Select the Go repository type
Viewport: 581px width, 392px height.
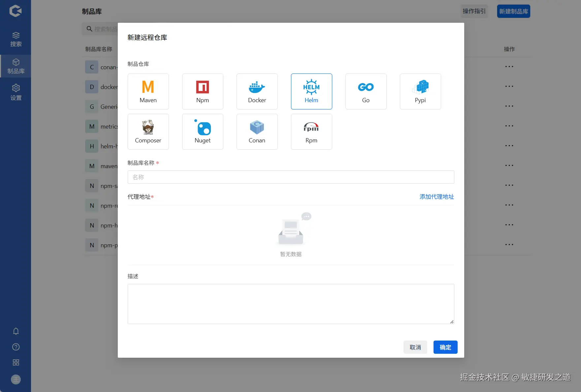[x=366, y=91]
